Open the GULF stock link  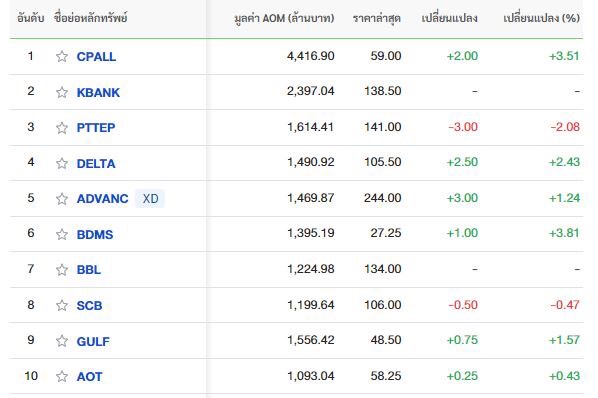click(x=93, y=341)
